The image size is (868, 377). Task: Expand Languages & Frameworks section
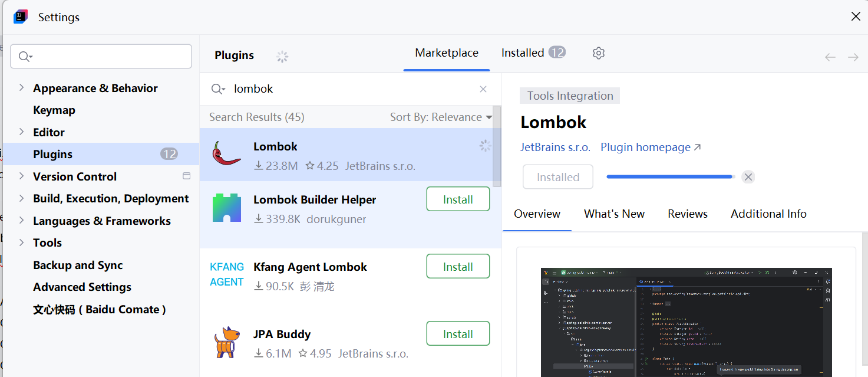point(21,220)
